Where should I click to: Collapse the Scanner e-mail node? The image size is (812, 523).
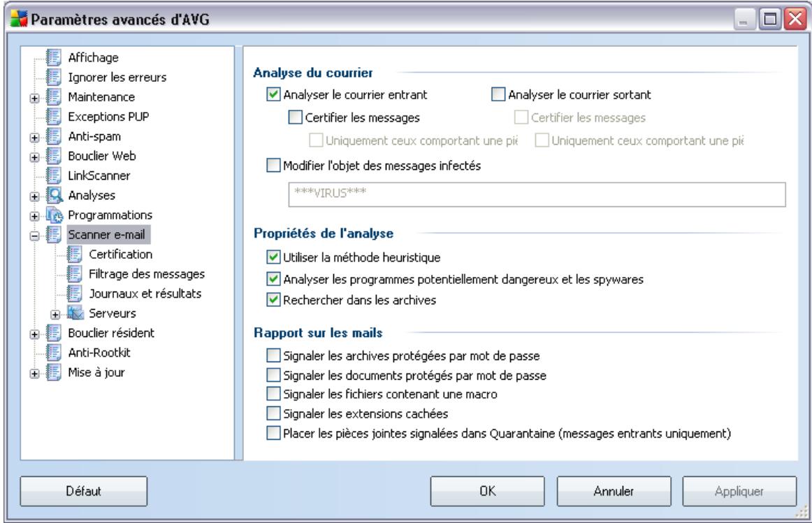(35, 236)
